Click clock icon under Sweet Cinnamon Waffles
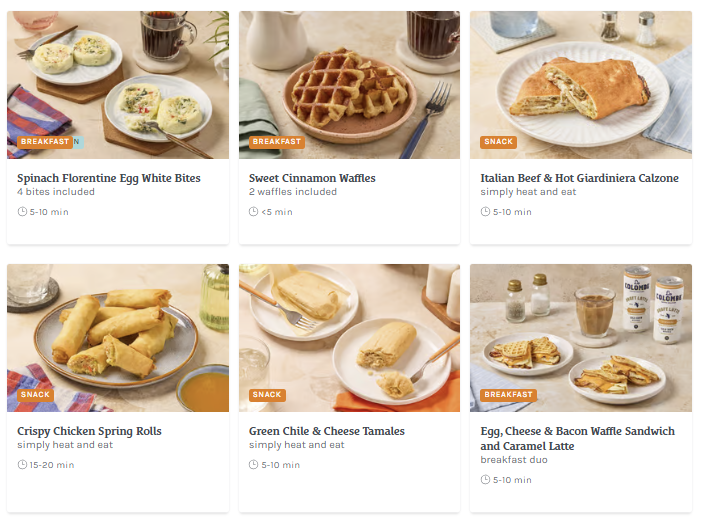The width and height of the screenshot is (702, 525). (253, 212)
